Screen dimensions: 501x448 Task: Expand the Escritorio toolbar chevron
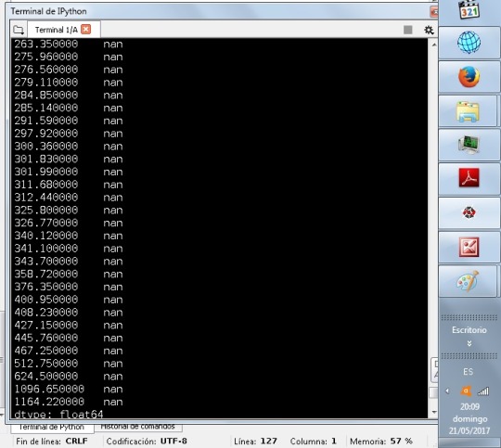pos(469,343)
